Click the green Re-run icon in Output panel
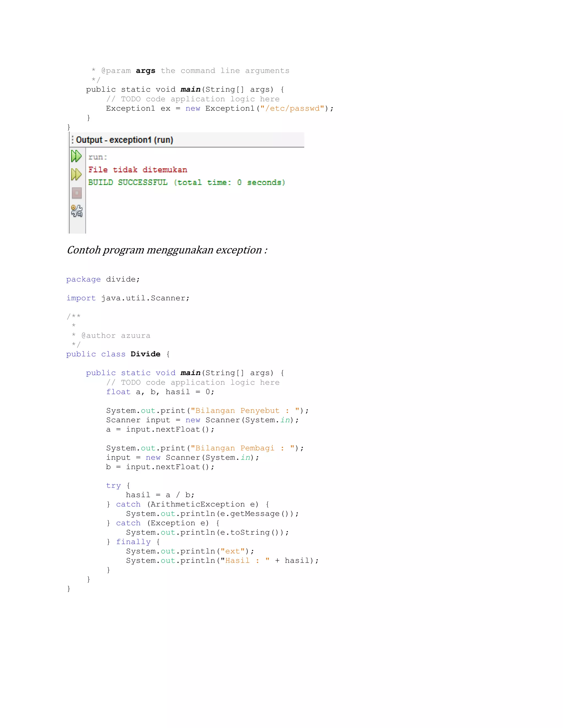The width and height of the screenshot is (563, 728). (76, 156)
